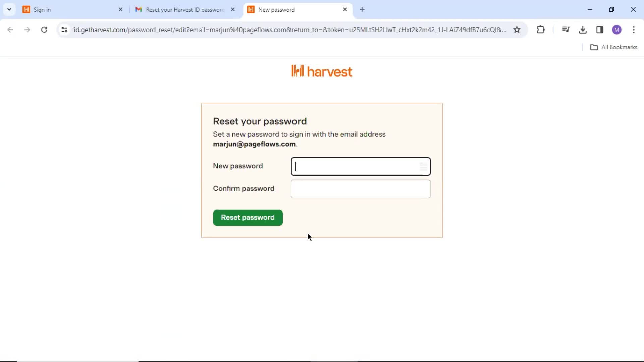This screenshot has height=362, width=644.
Task: Toggle password visibility in New password field
Action: [x=422, y=166]
